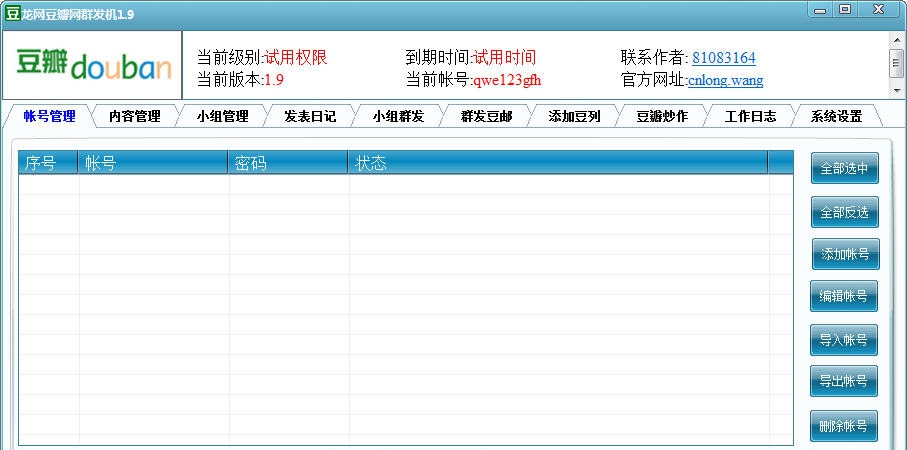Viewport: 907px width, 450px height.
Task: Open the 系统设置 tab
Action: click(x=836, y=116)
